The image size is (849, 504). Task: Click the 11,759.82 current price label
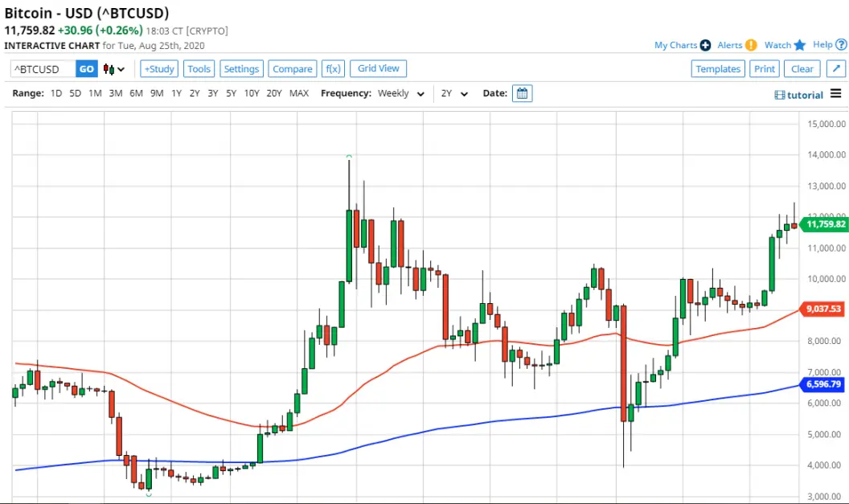tap(825, 224)
